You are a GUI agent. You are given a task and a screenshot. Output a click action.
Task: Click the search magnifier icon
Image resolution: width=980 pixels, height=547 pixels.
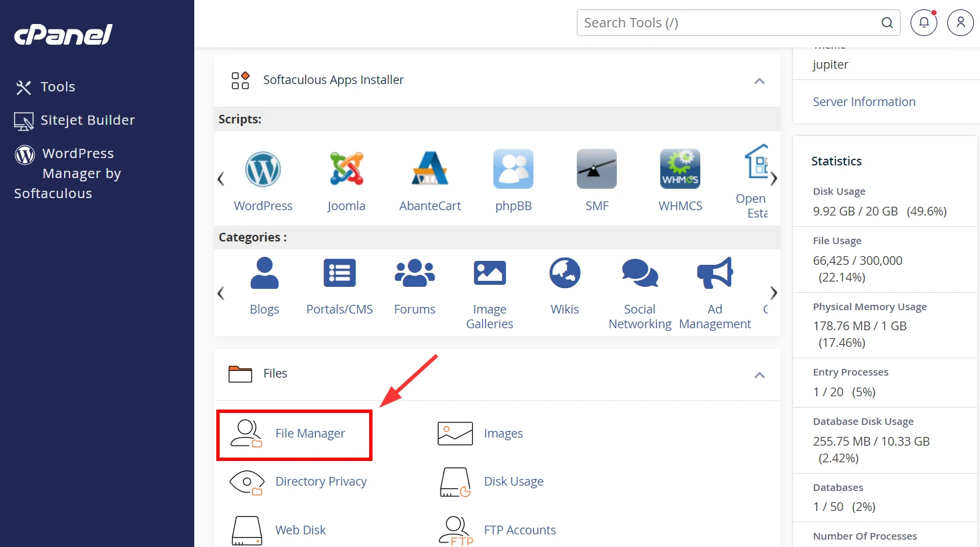887,23
